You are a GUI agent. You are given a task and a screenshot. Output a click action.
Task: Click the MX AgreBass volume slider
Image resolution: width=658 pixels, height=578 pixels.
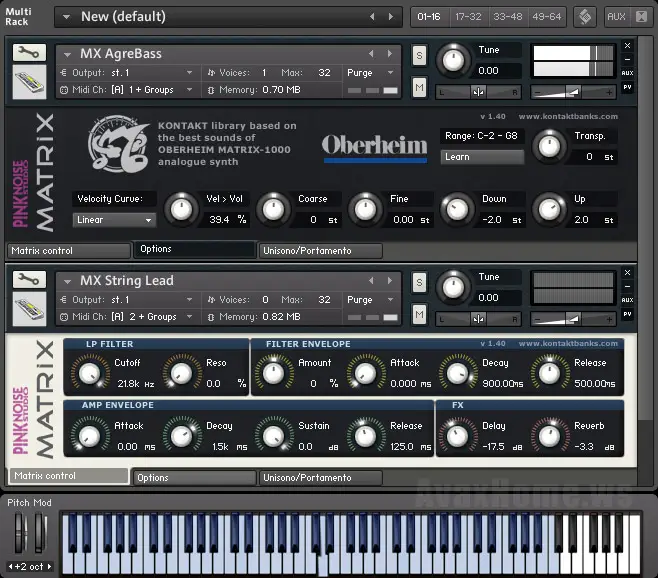pyautogui.click(x=573, y=92)
